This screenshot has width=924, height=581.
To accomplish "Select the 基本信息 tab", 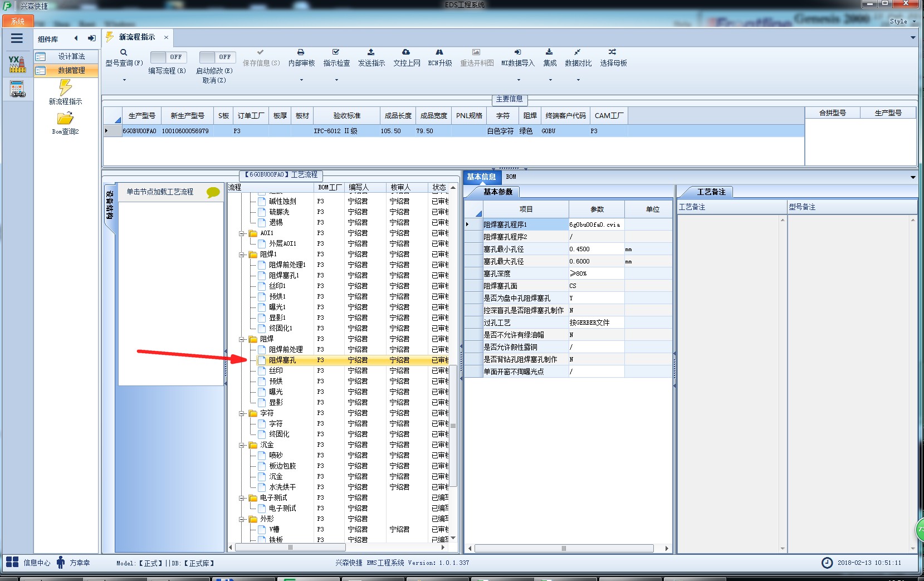I will tap(481, 177).
